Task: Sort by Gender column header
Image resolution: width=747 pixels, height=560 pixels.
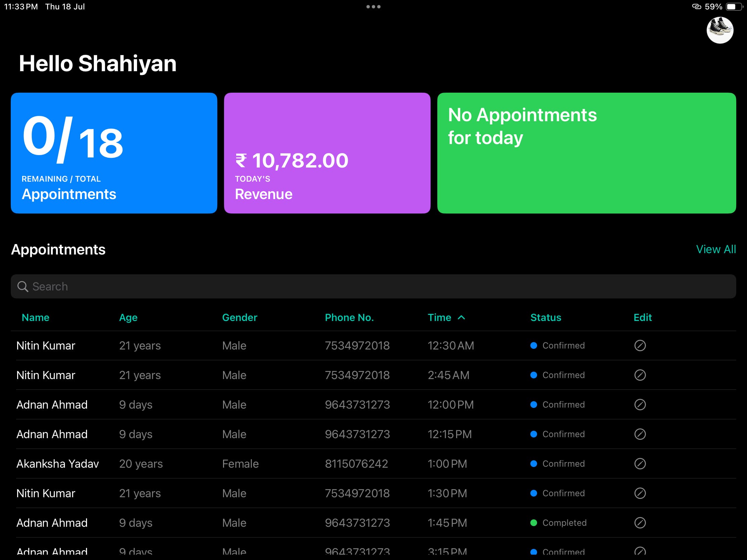Action: [239, 317]
